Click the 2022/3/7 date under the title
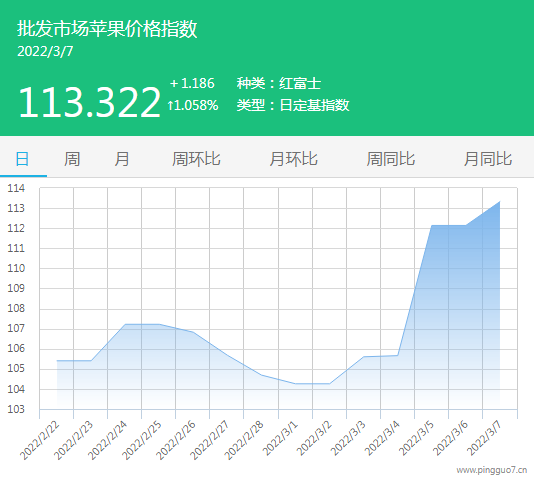 point(45,51)
